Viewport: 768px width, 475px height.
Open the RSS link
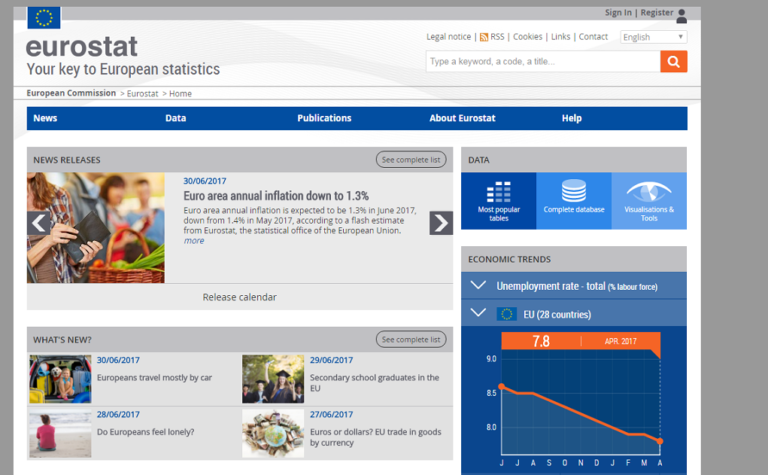[497, 37]
